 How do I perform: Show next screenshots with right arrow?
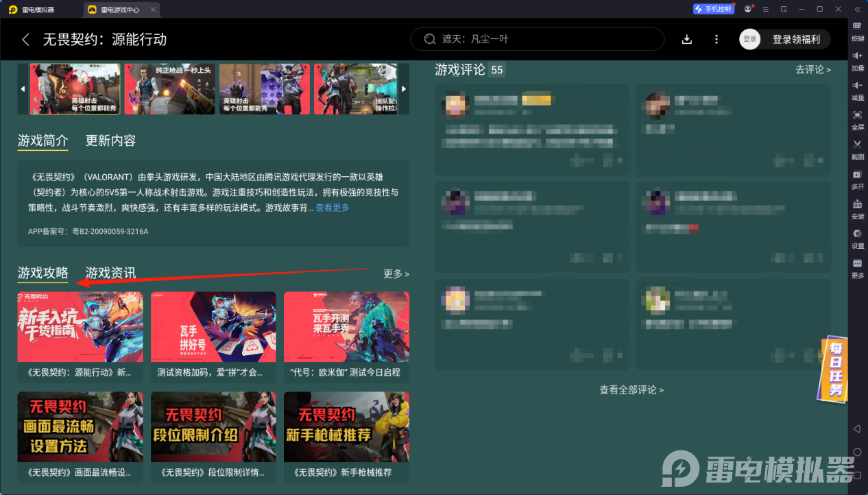coord(404,89)
